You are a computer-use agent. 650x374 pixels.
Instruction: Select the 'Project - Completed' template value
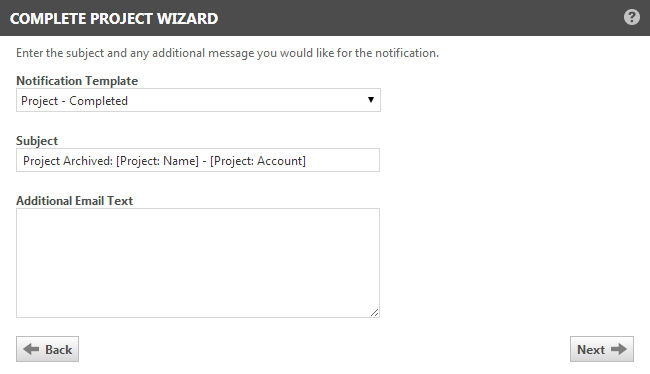75,101
